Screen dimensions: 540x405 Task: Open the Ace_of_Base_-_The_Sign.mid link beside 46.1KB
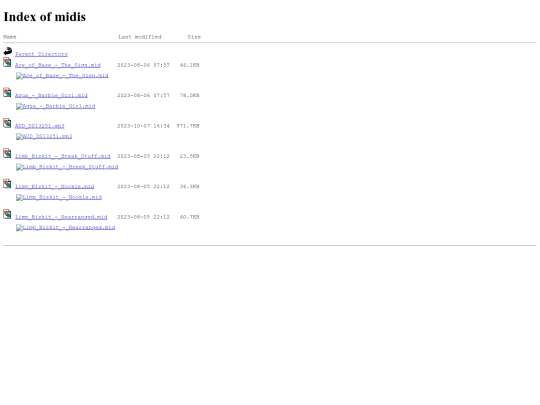(58, 65)
